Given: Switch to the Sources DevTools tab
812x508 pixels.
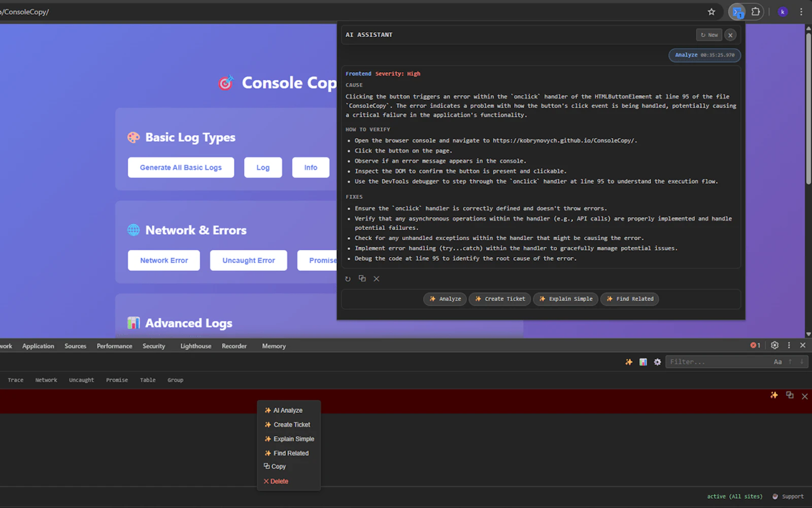Looking at the screenshot, I should (75, 346).
